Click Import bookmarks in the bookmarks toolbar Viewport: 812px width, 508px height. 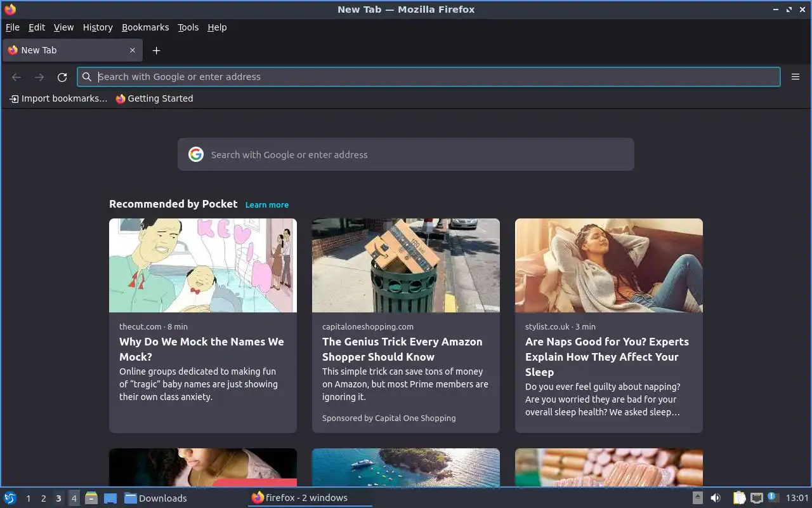[58, 98]
